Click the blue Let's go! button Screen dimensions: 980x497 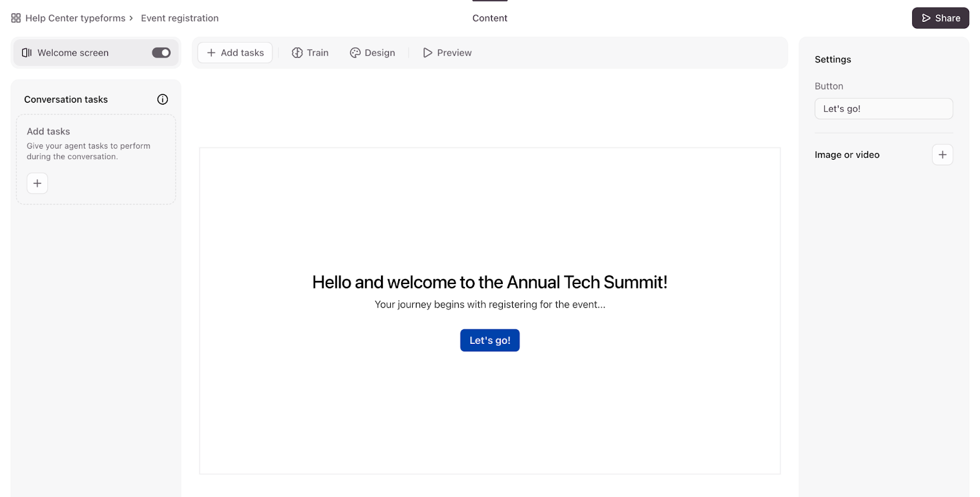click(x=489, y=340)
